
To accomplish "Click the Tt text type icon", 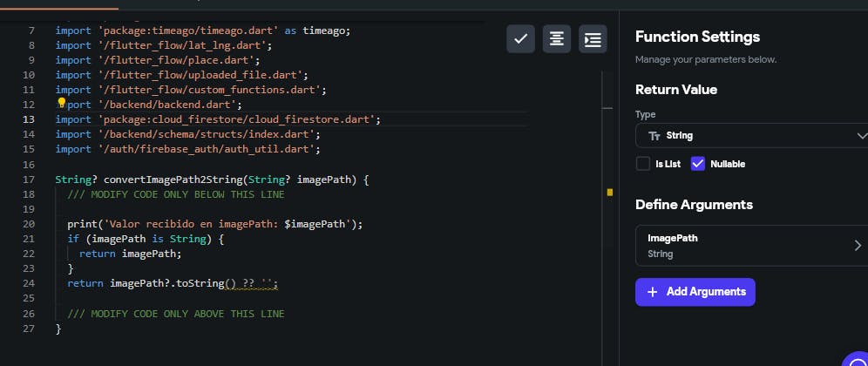I will pyautogui.click(x=654, y=136).
